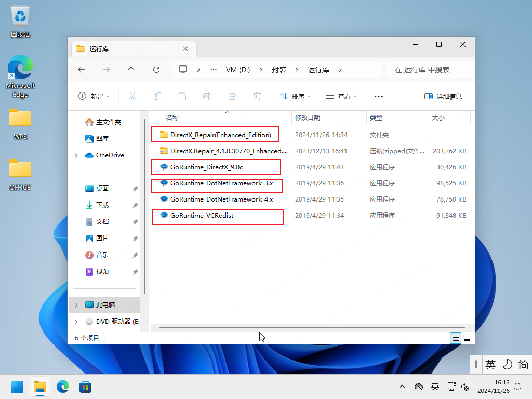Expand DVD 驱动器 tree node
Image resolution: width=532 pixels, height=399 pixels.
click(76, 322)
